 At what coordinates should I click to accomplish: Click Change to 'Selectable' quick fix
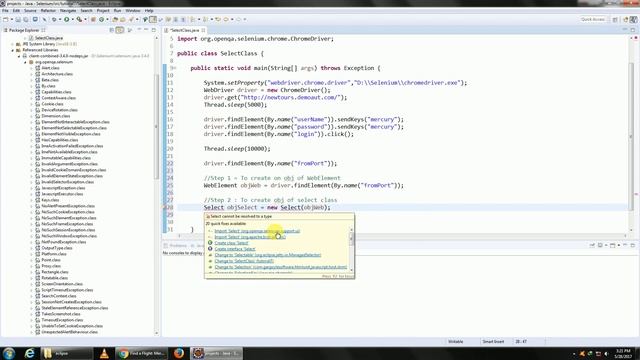[x=268, y=255]
